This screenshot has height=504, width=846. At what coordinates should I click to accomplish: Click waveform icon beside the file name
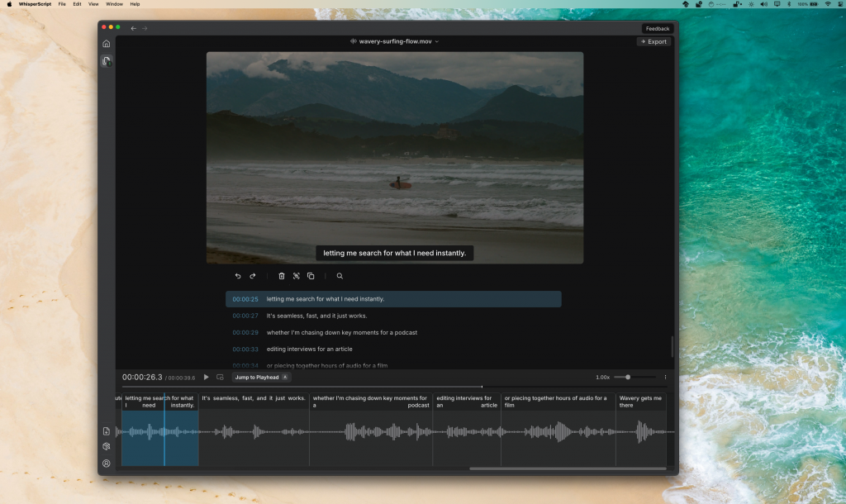click(x=354, y=41)
